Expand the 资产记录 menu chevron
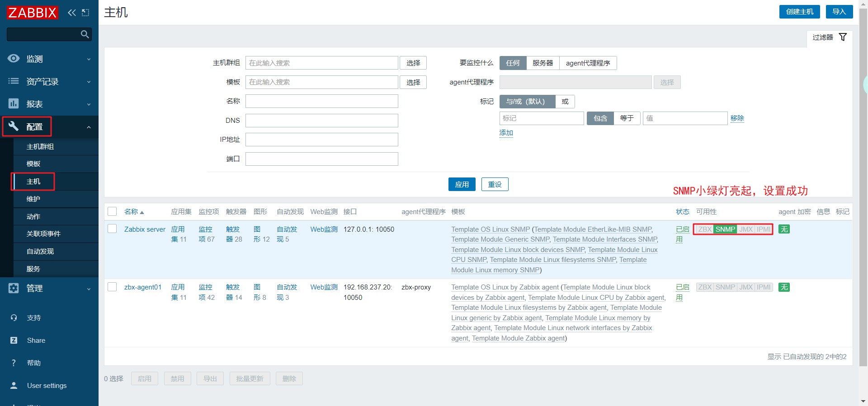The image size is (868, 406). (89, 82)
